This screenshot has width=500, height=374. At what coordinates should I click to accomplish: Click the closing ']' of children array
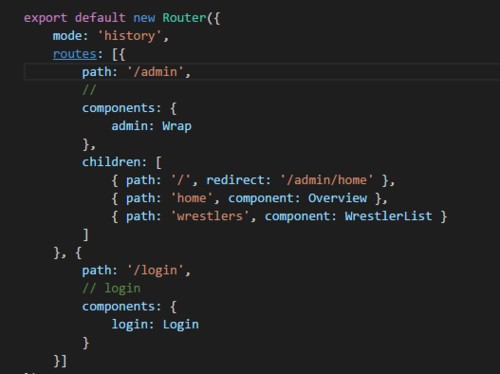click(86, 234)
